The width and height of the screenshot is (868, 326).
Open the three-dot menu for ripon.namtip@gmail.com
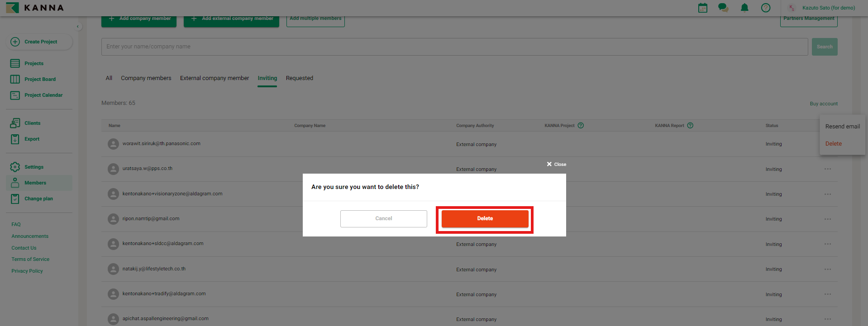pos(827,219)
